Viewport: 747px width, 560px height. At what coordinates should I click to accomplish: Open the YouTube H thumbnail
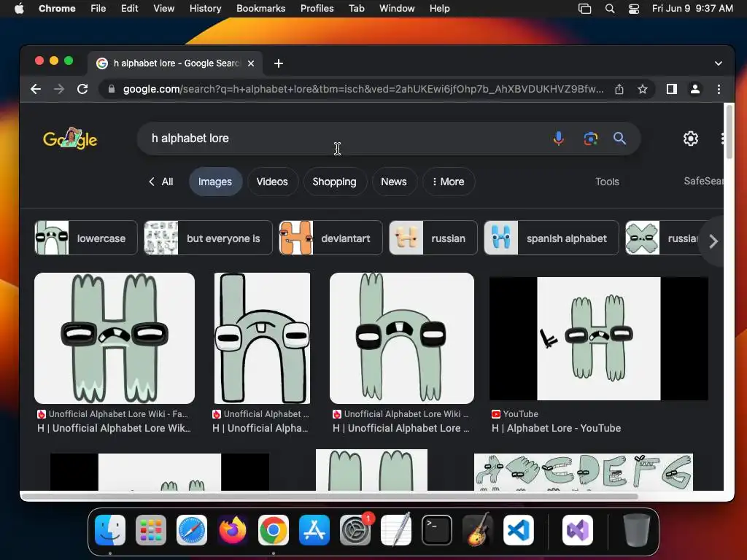(x=599, y=338)
